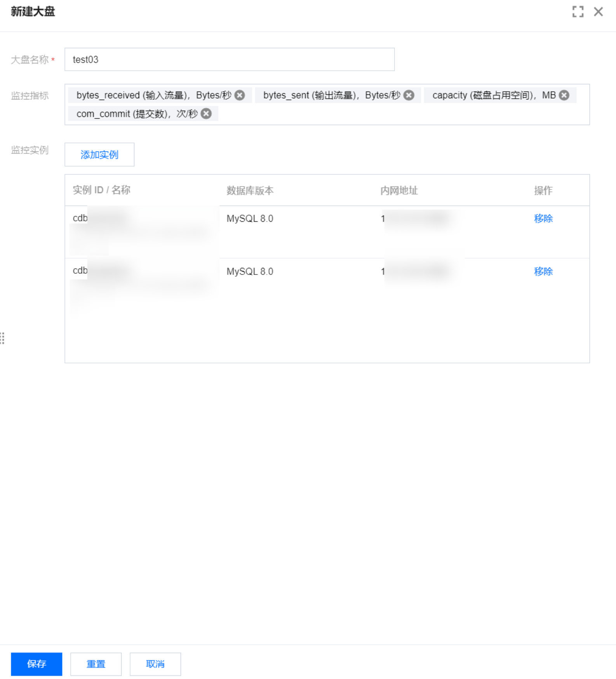Click the bytes_sent (输出流量) tag text

332,95
